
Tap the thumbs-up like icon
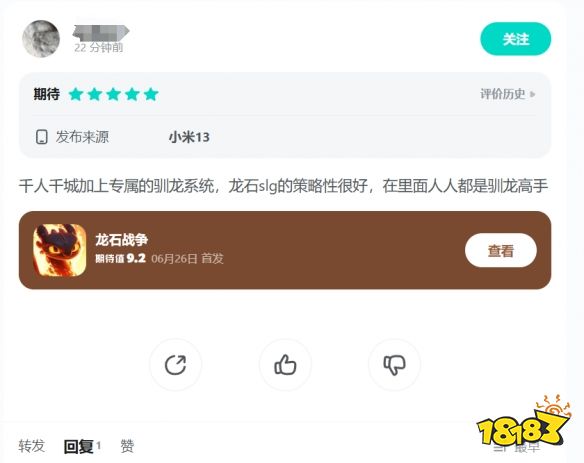coord(285,365)
